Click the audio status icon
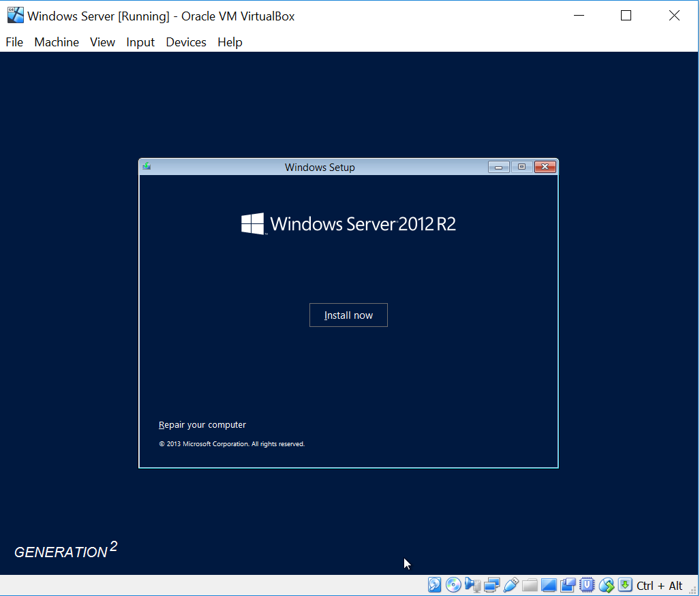 (472, 584)
